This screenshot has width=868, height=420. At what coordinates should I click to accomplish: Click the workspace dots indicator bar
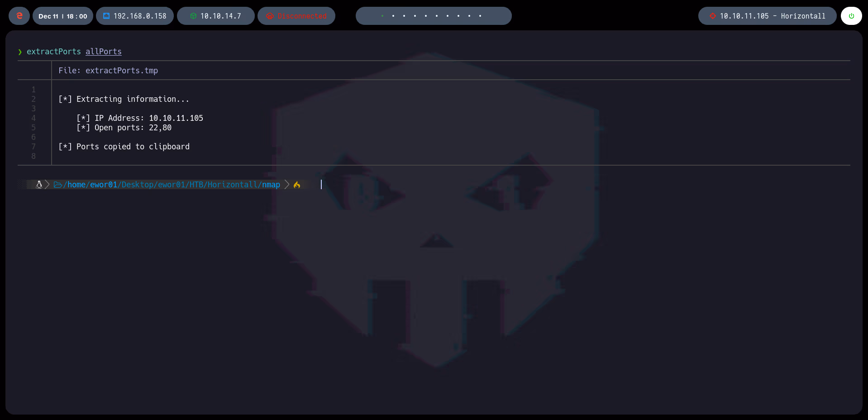[433, 15]
